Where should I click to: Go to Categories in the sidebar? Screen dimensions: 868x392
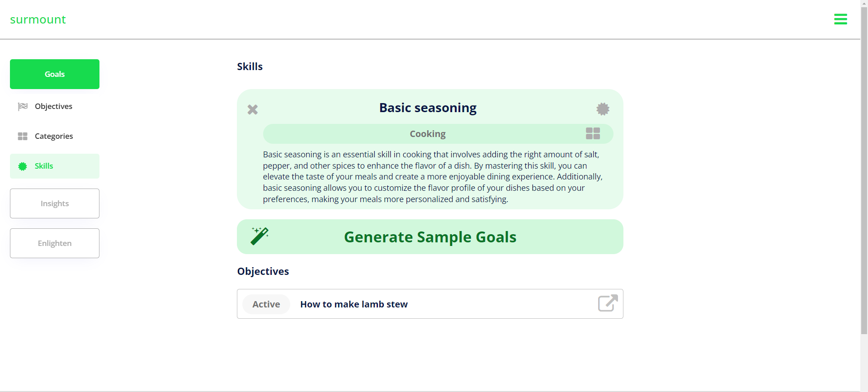55,136
